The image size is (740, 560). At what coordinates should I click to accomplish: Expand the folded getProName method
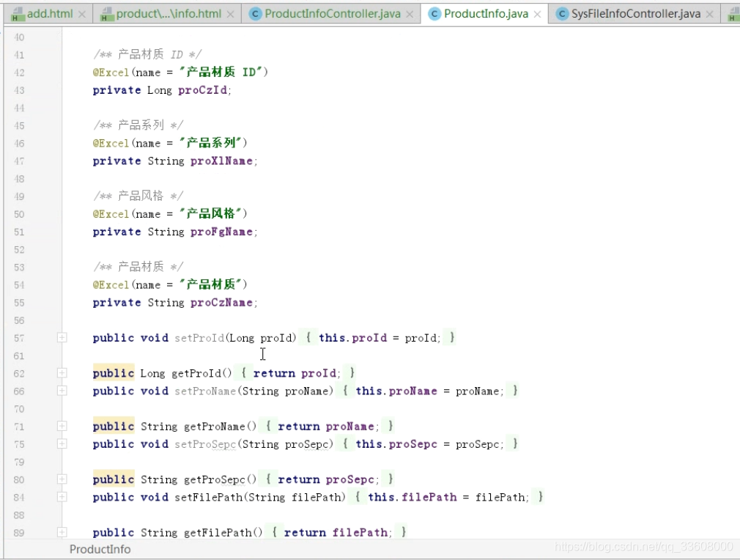point(62,426)
